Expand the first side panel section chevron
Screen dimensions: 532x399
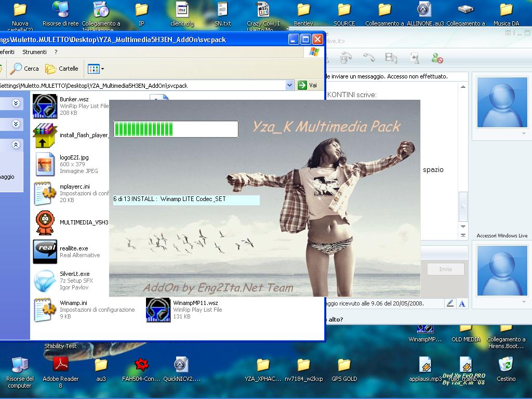(x=16, y=103)
